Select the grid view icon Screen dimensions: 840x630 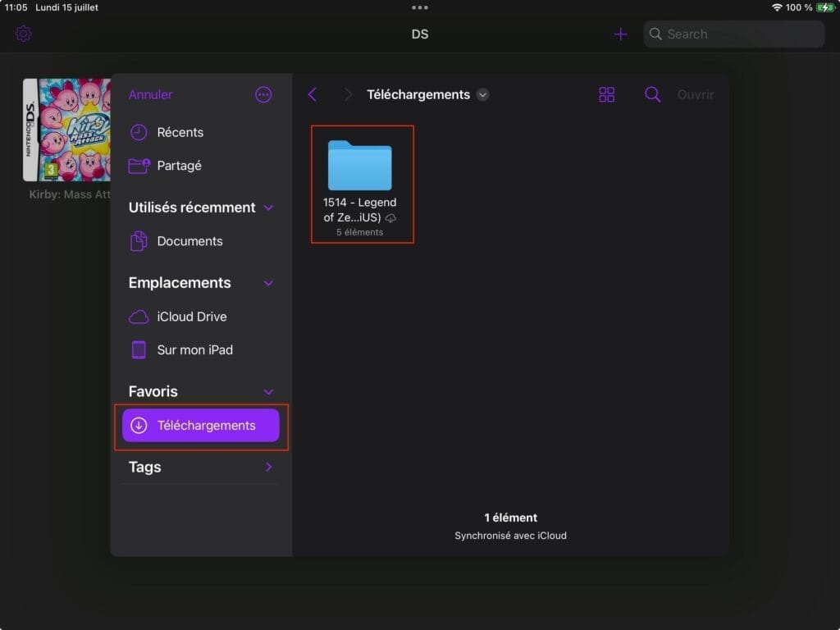pyautogui.click(x=607, y=94)
